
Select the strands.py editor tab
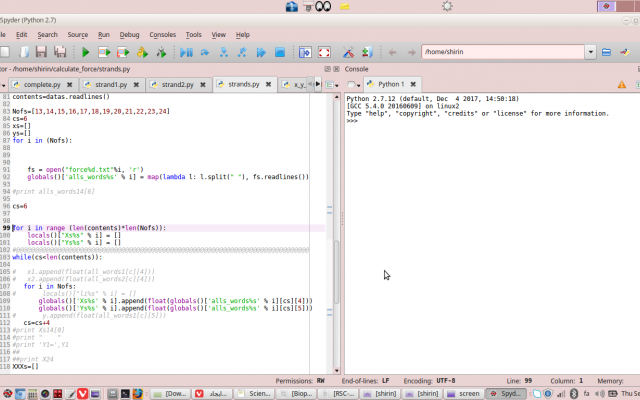point(244,84)
